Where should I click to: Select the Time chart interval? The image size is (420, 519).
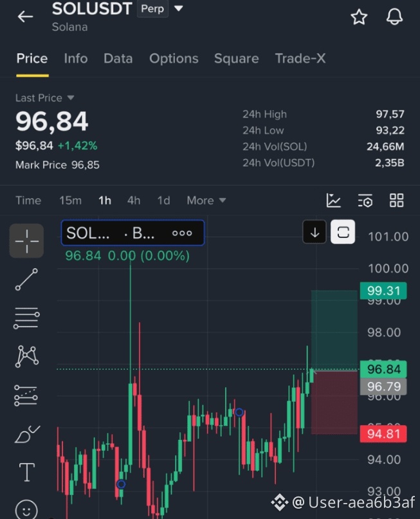coord(28,201)
